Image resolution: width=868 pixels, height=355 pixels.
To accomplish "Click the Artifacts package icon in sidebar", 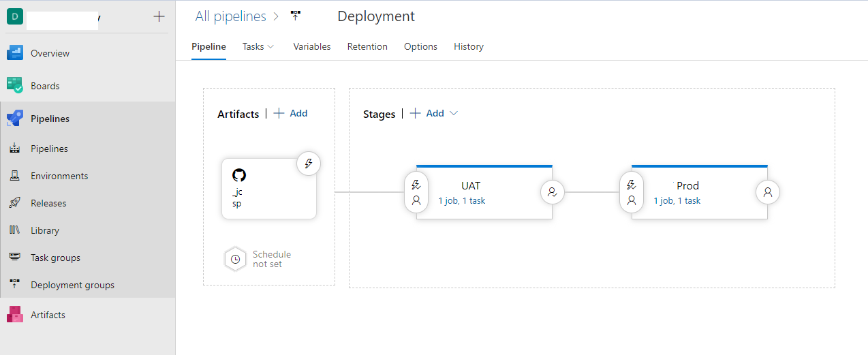I will [15, 315].
